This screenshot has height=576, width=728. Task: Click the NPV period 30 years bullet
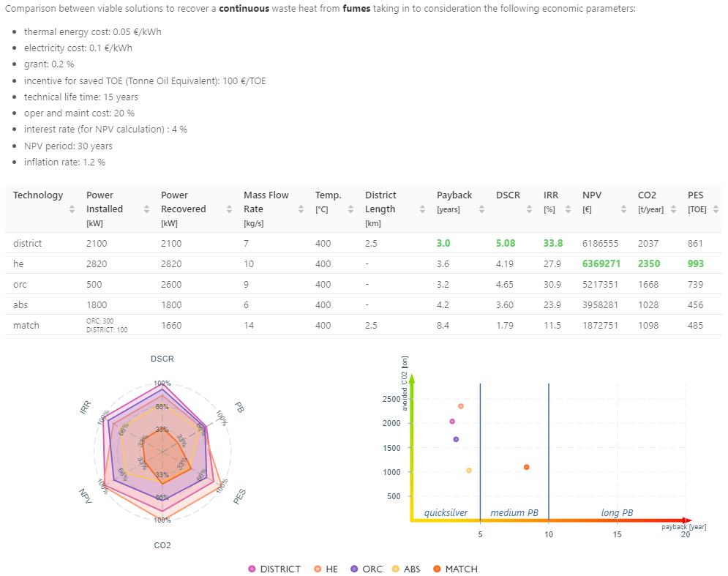coord(68,146)
